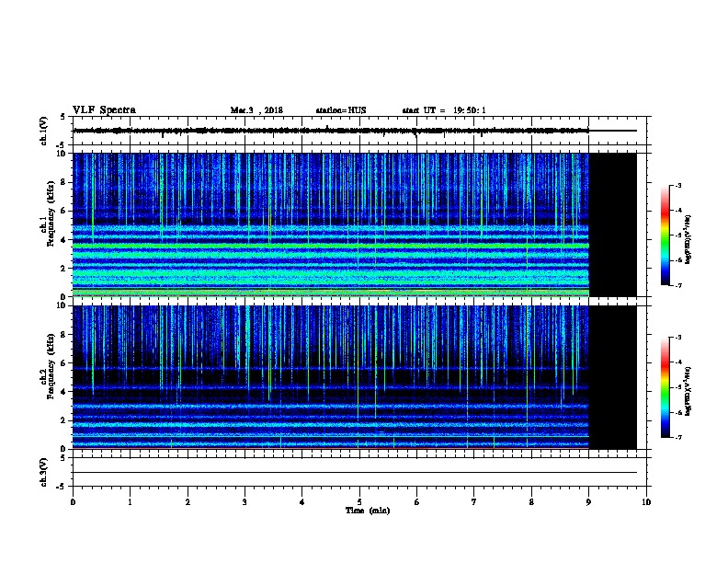Viewport: 728px width, 563px height.
Task: Click time axis tick label "3"
Action: pos(245,502)
